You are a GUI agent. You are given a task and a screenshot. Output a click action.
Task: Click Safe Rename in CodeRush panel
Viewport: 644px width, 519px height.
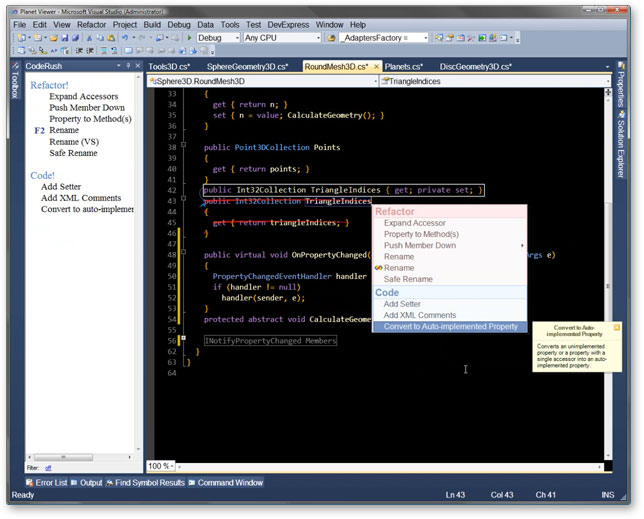point(73,153)
